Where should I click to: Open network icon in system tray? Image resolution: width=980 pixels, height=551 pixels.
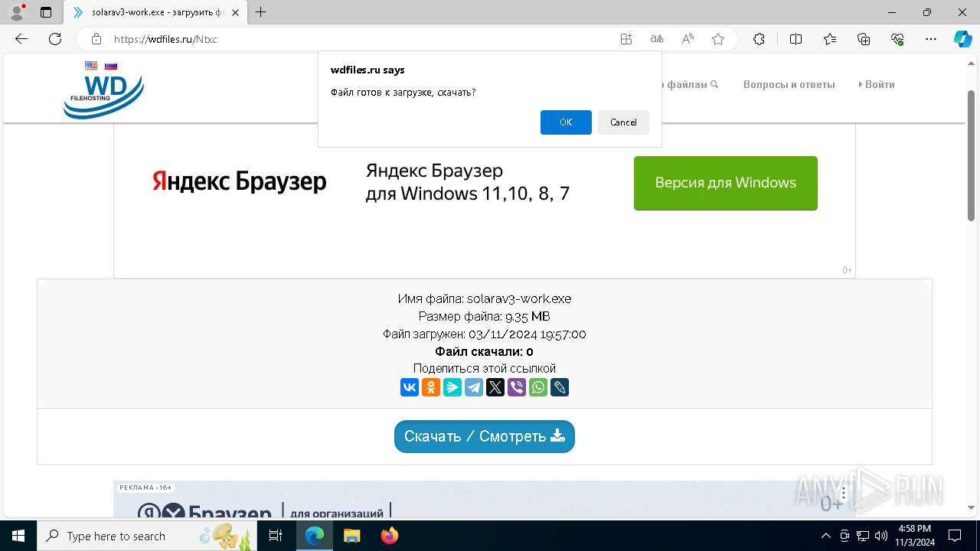[x=862, y=536]
